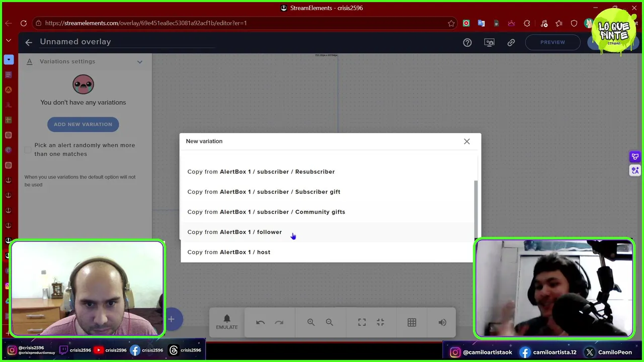Image resolution: width=644 pixels, height=362 pixels.
Task: Bookmark this page with the star icon
Action: coord(451,23)
